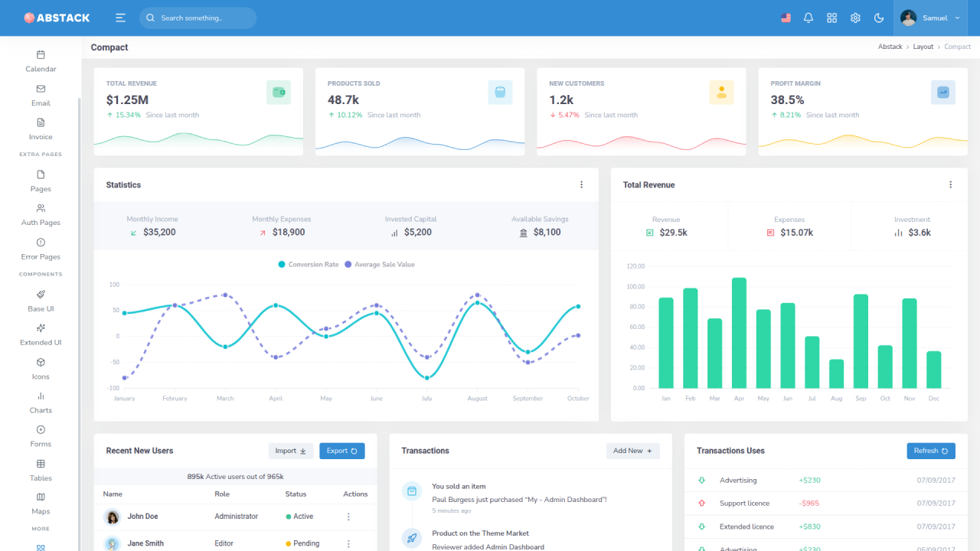Image resolution: width=980 pixels, height=551 pixels.
Task: Click the Expenses red square icon
Action: tap(770, 233)
